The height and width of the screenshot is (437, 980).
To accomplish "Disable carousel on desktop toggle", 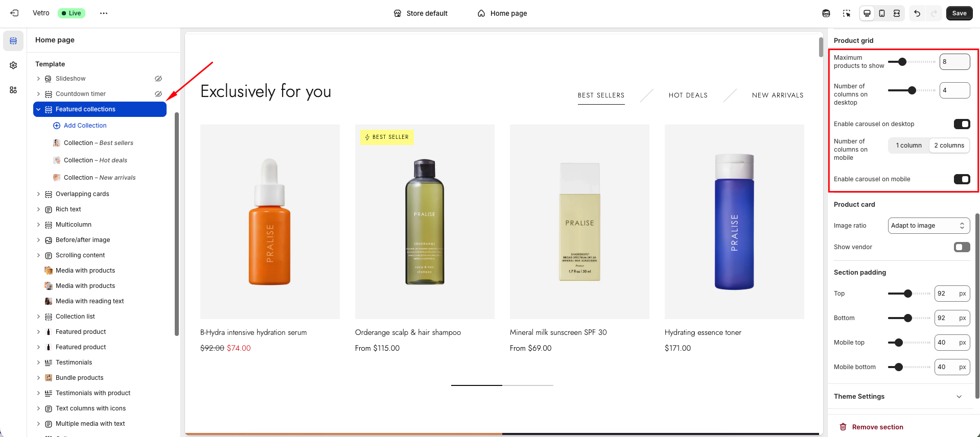I will [962, 124].
